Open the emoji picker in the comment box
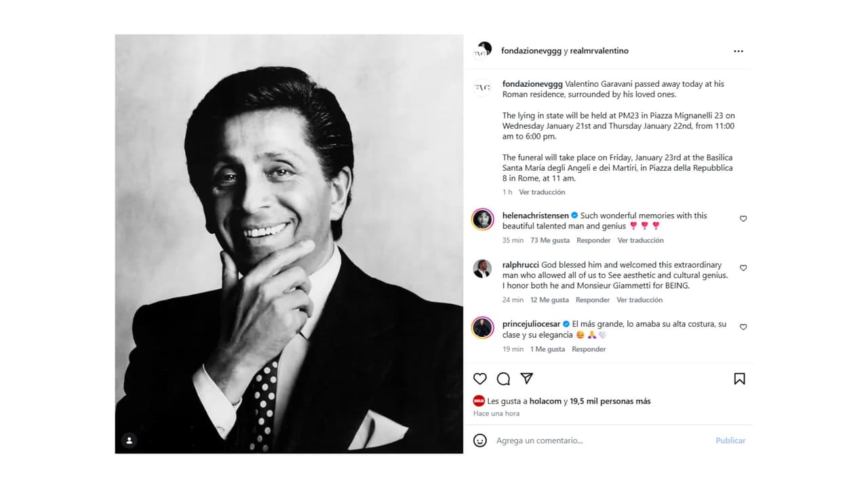 point(481,441)
